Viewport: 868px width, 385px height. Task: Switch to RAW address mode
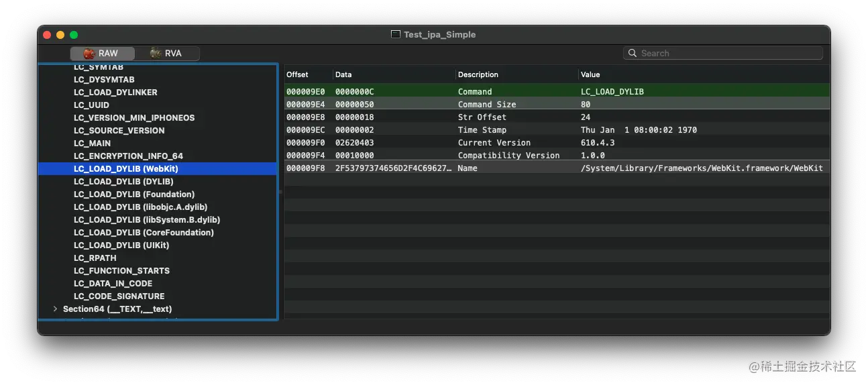tap(102, 53)
